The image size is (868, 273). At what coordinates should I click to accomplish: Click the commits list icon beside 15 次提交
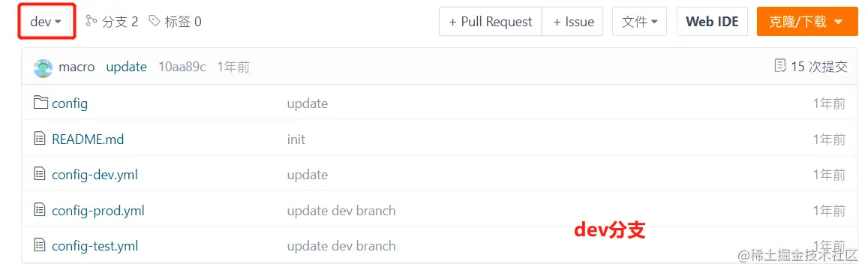coord(780,67)
